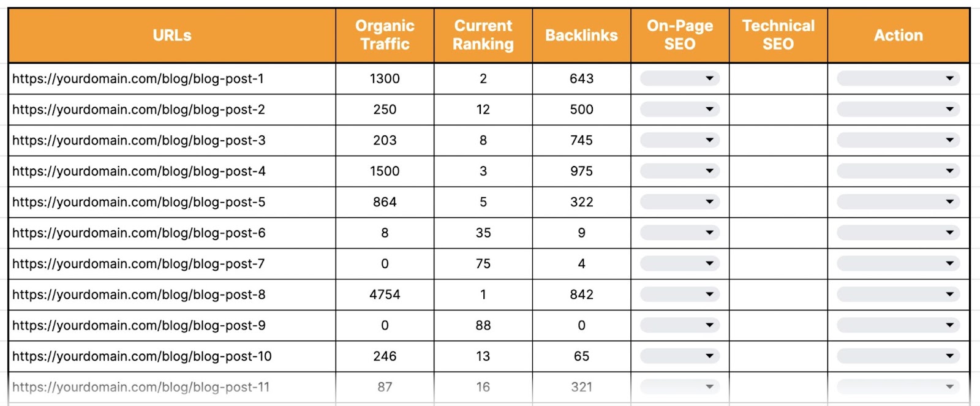
Task: Select the Backlinks column header
Action: click(x=581, y=35)
